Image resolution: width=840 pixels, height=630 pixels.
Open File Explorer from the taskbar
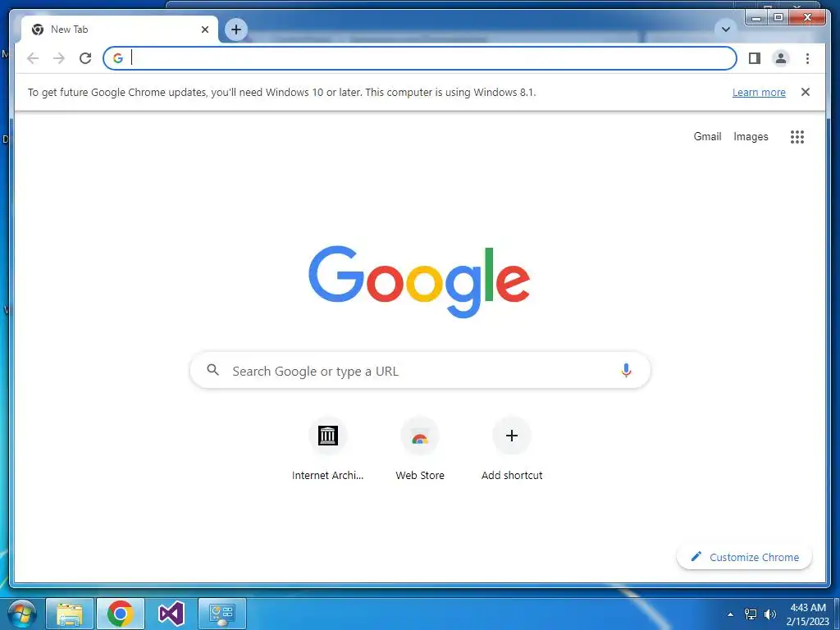coord(70,614)
